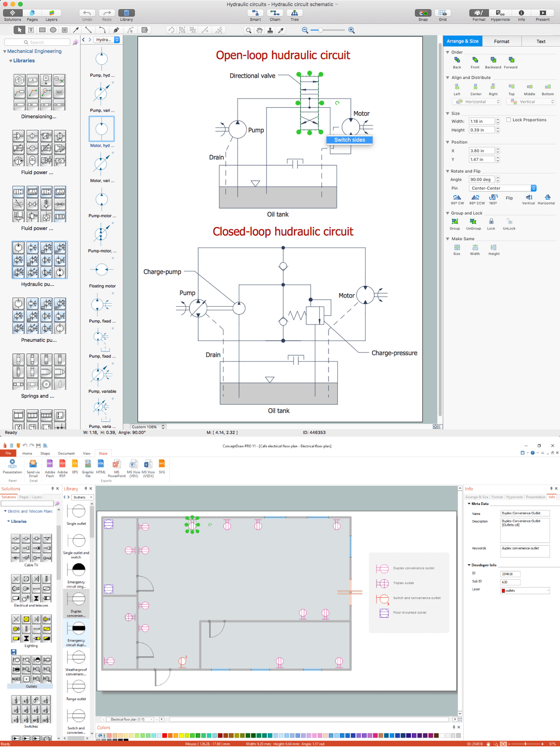Image resolution: width=560 pixels, height=749 pixels.
Task: Click the Smart connector tool icon
Action: [255, 13]
